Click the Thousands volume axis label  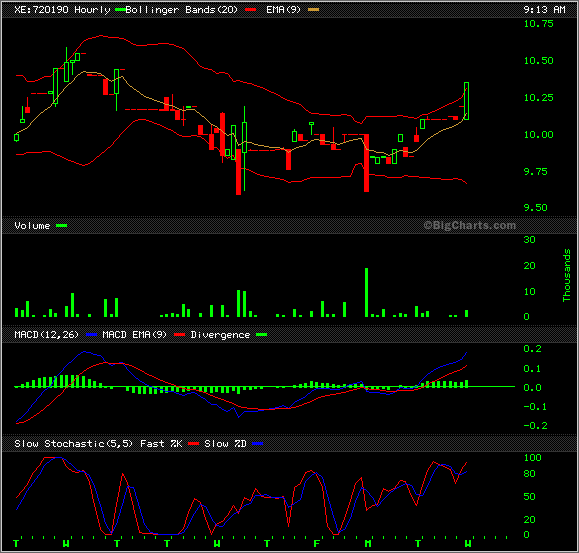pos(566,275)
